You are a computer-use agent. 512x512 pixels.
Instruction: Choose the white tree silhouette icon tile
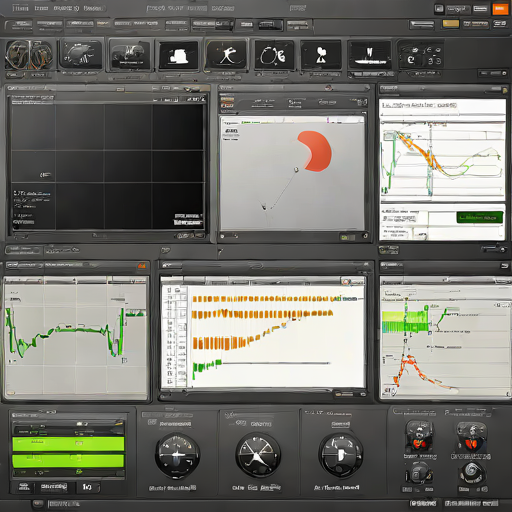point(321,55)
